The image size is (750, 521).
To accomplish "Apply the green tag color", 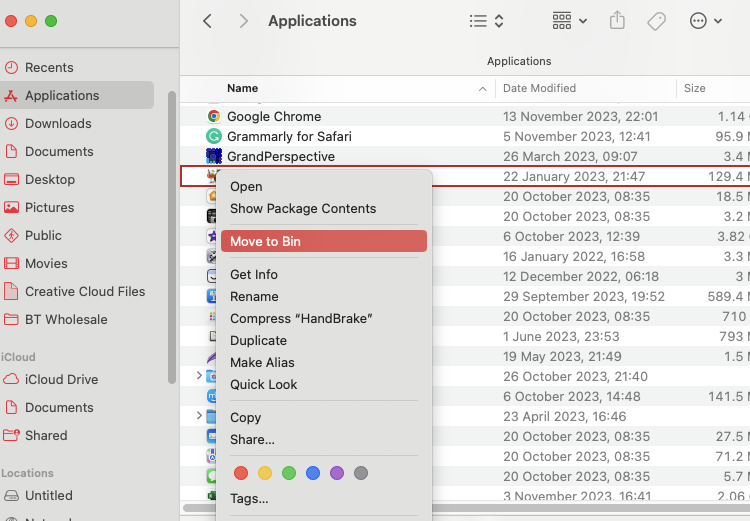I will [289, 473].
